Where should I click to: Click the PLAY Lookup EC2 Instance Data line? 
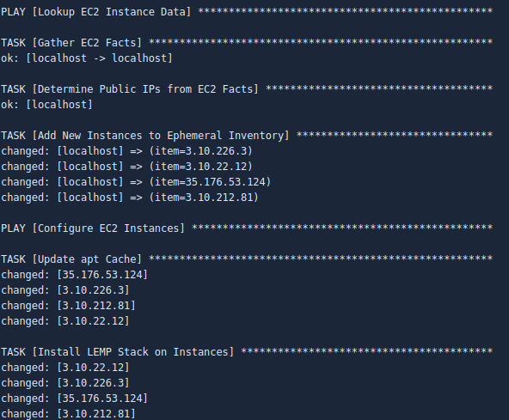pyautogui.click(x=247, y=12)
